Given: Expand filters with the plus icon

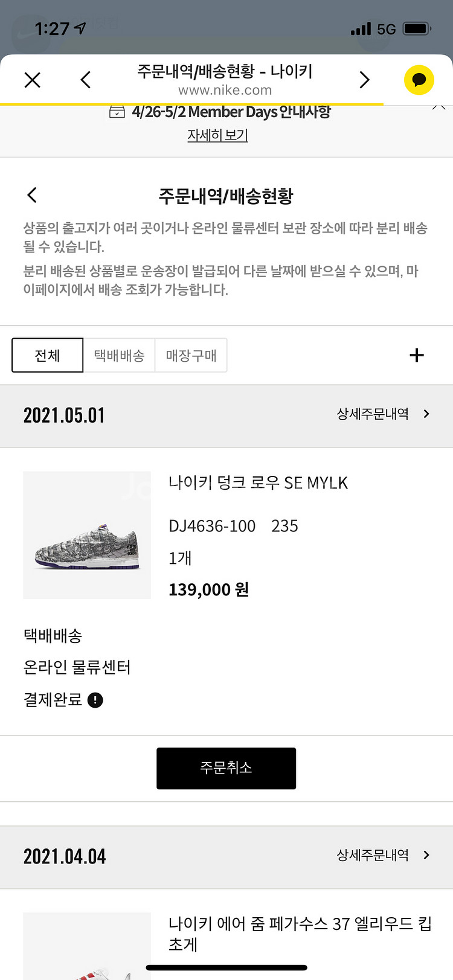Looking at the screenshot, I should [417, 355].
